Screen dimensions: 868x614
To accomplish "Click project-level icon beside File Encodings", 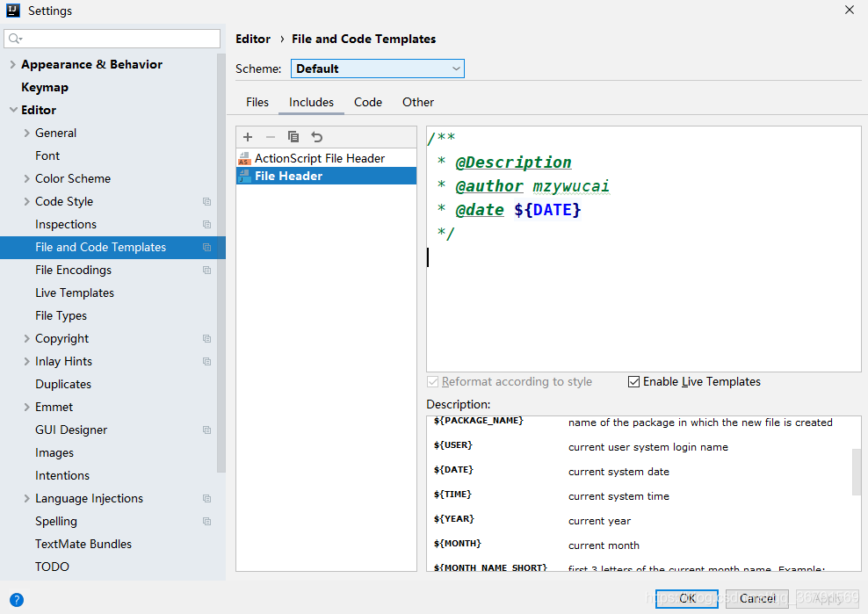I will coord(207,271).
